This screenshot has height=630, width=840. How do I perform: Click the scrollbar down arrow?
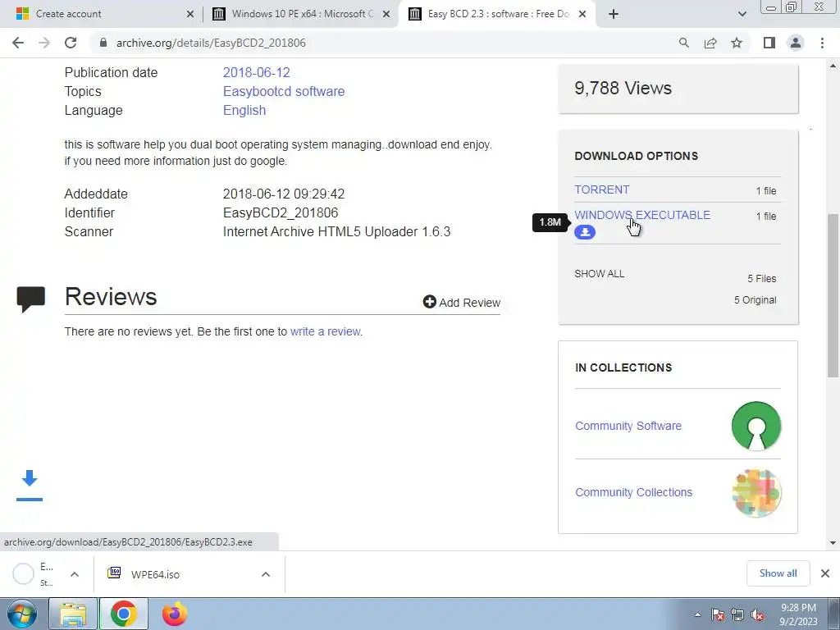tap(833, 543)
